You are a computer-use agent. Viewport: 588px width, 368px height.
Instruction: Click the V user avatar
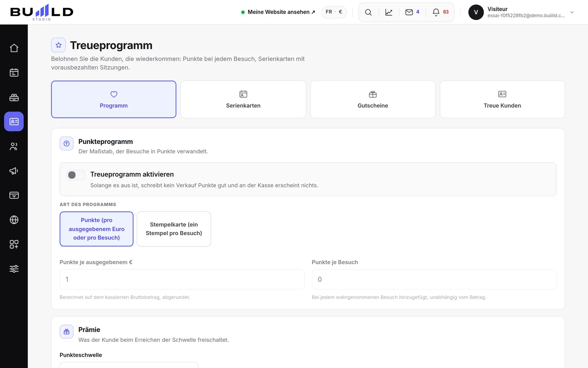[x=476, y=12]
